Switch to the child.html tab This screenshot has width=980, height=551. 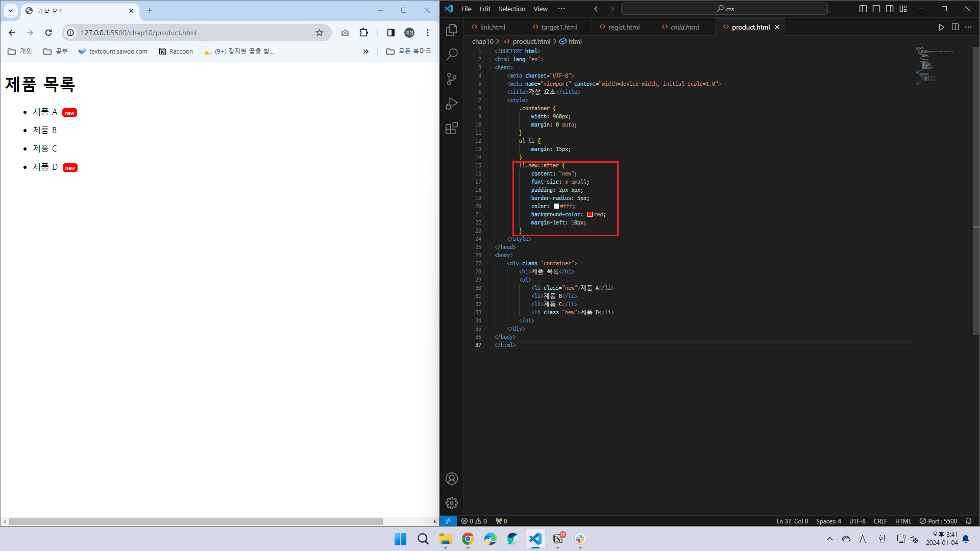[685, 27]
